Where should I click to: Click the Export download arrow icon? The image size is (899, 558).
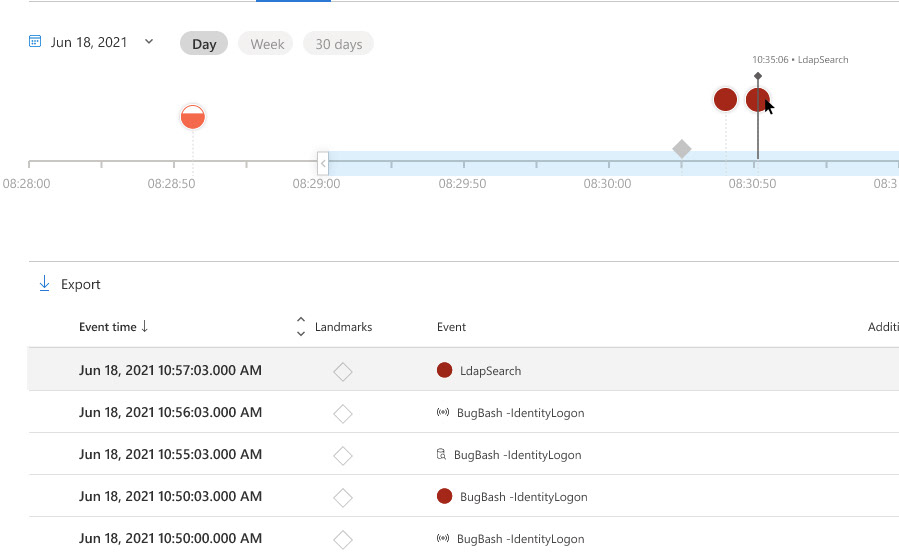(44, 283)
